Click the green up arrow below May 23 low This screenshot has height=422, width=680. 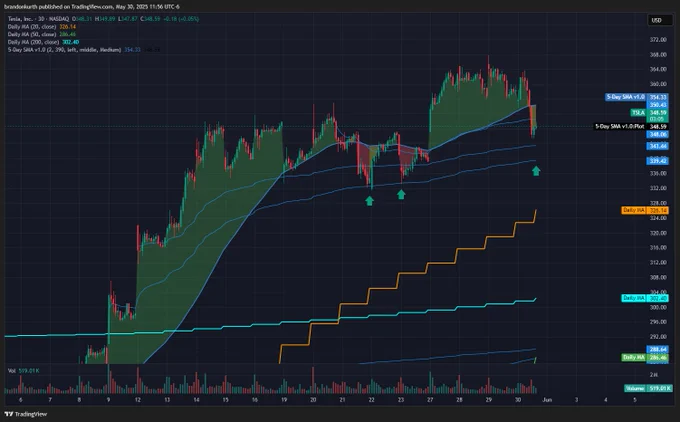click(x=401, y=194)
